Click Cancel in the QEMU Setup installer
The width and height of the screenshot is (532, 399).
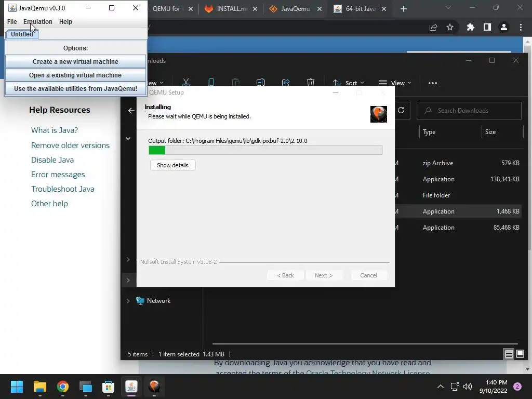click(x=368, y=275)
